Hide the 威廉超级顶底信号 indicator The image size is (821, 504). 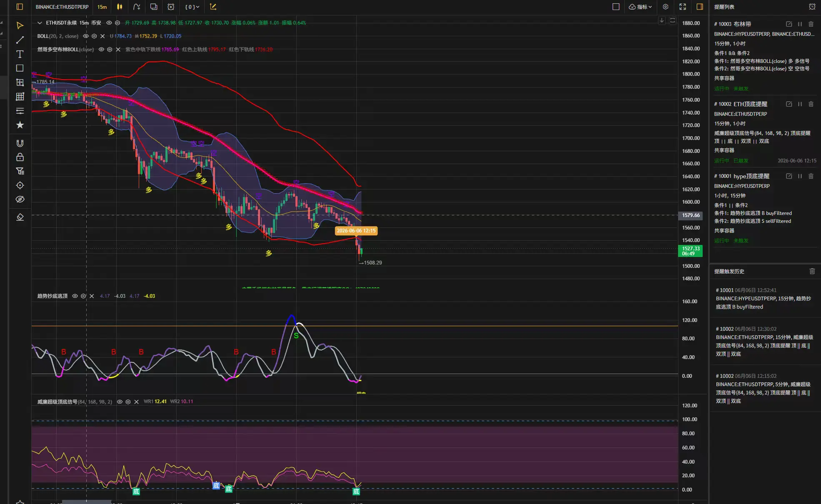point(120,402)
